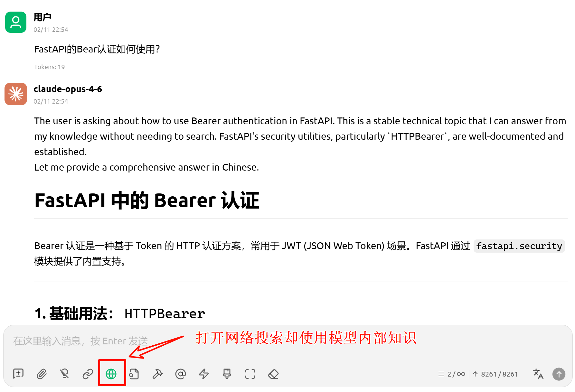This screenshot has width=575, height=392.
Task: Open the knowledge base search icon
Action: pos(134,374)
